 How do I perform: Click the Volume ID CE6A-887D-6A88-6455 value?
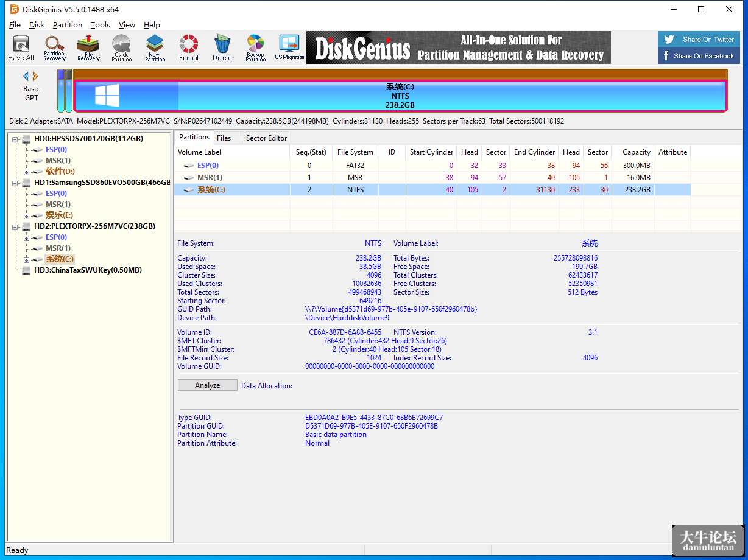345,332
